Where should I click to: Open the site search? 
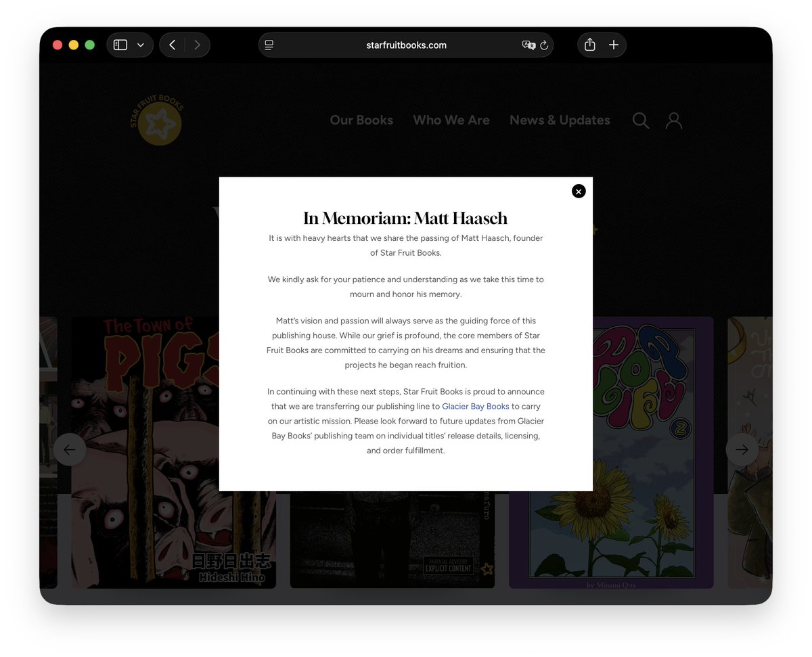[x=641, y=120]
